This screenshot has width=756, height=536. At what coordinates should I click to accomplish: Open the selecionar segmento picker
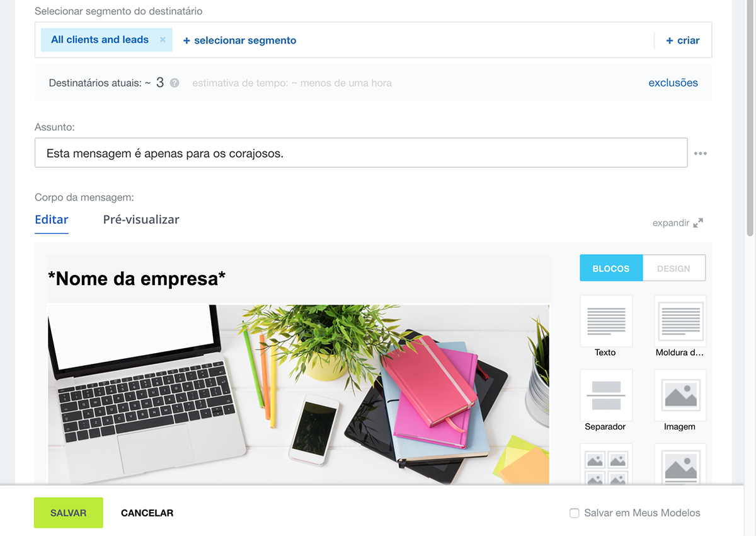239,40
